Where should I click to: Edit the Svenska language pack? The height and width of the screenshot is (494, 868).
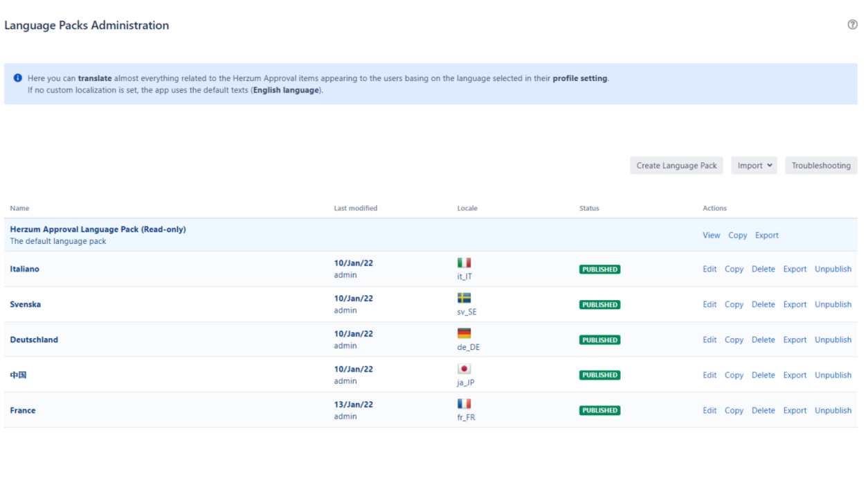pos(709,305)
